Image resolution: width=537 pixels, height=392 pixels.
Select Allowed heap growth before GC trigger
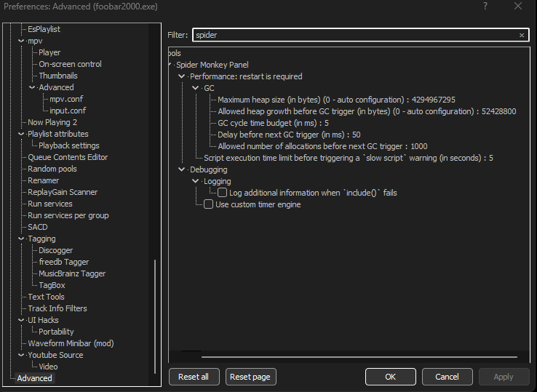click(x=367, y=111)
